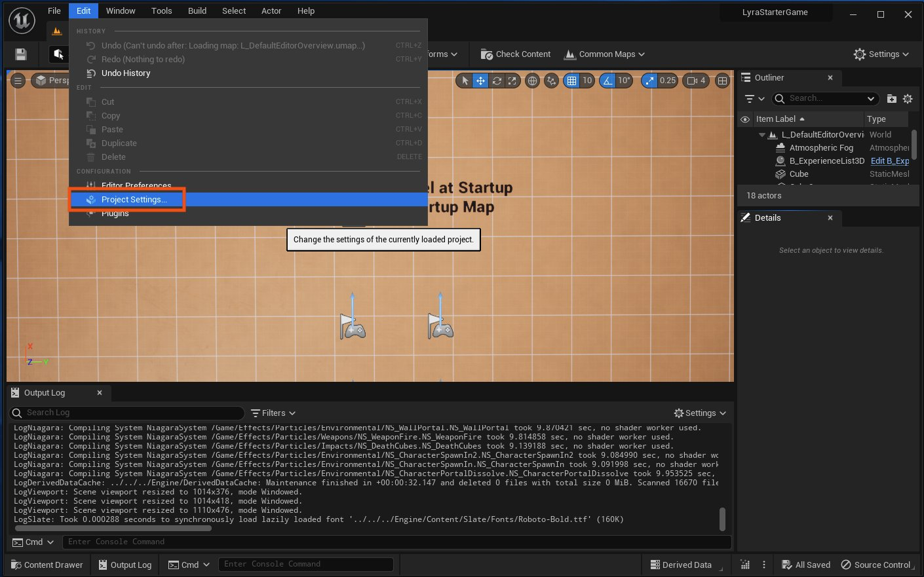924x577 pixels.
Task: Open the Output Log Filters dropdown
Action: tap(273, 413)
